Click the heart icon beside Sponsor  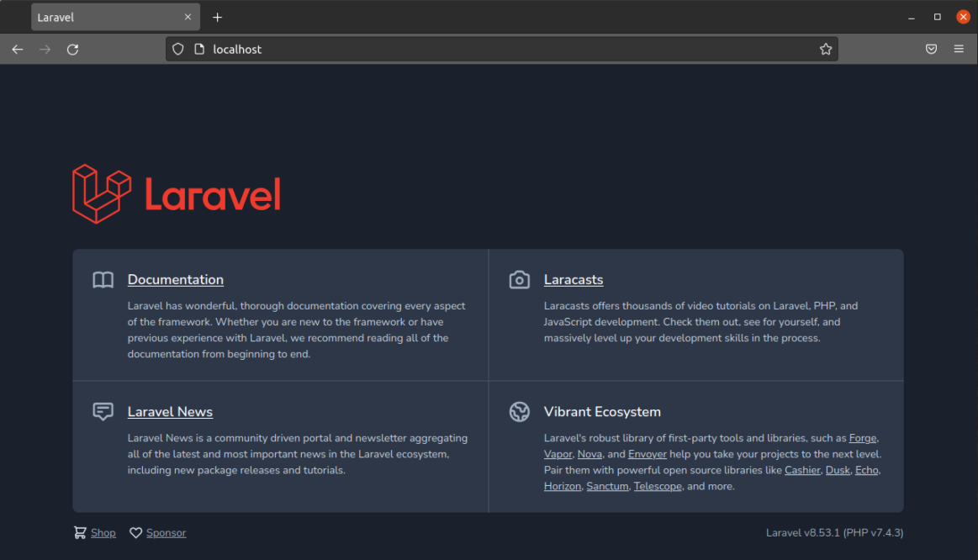[135, 532]
